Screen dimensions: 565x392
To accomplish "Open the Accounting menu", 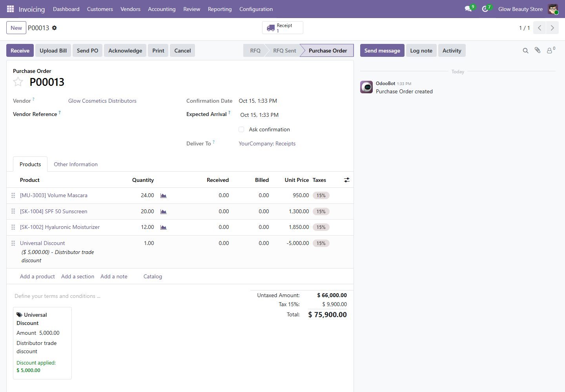I will [162, 9].
